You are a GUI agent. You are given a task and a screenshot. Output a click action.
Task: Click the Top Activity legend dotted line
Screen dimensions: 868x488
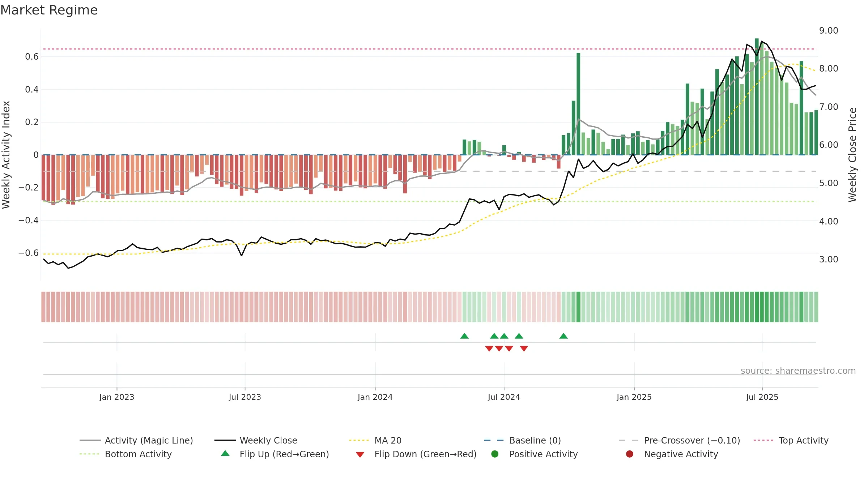tap(763, 440)
